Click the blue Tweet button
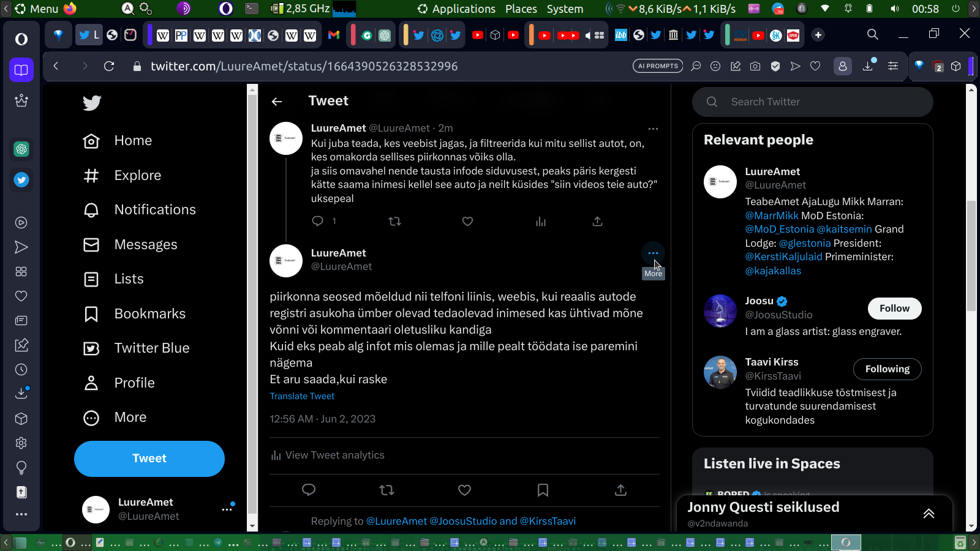Image resolution: width=980 pixels, height=551 pixels. [149, 459]
